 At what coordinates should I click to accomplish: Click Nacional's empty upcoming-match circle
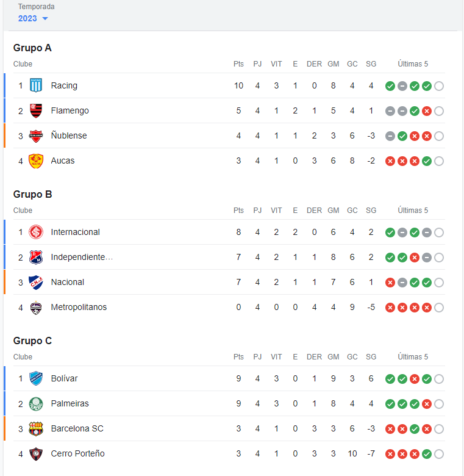pos(439,283)
